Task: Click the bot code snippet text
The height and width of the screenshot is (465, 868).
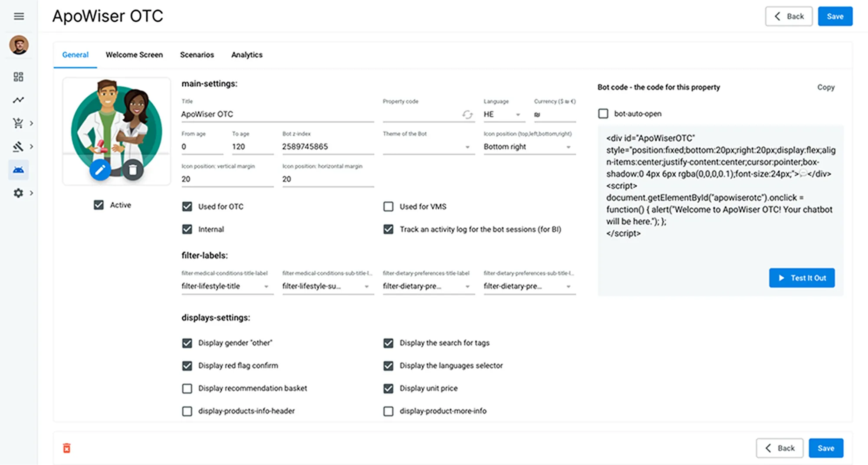Action: click(x=720, y=186)
